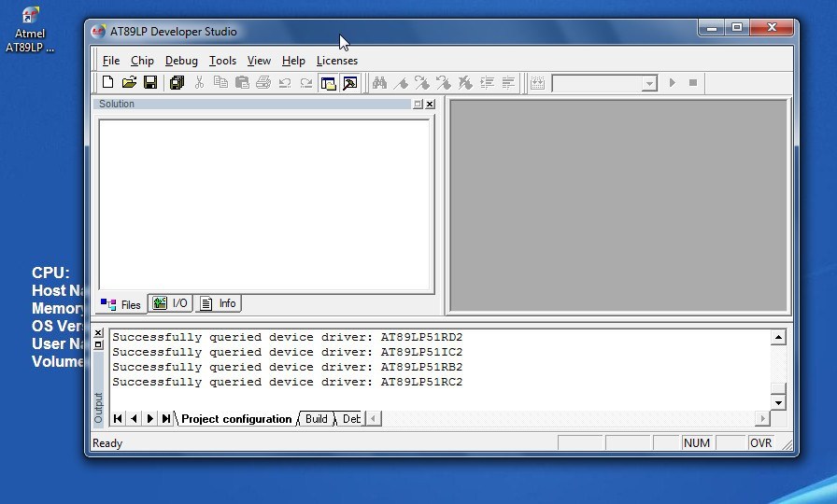Switch to the Build output tab
This screenshot has height=504, width=837.
click(x=317, y=419)
